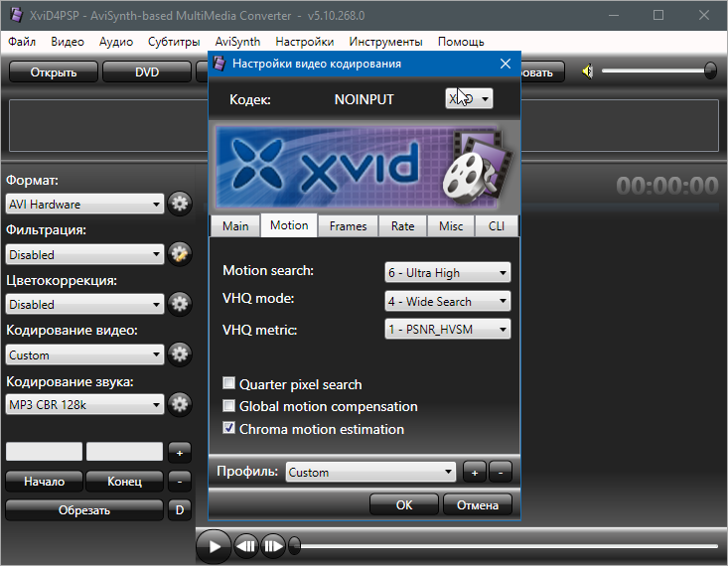Click the Отмена button
Screen dimensions: 728x566
coord(477,504)
